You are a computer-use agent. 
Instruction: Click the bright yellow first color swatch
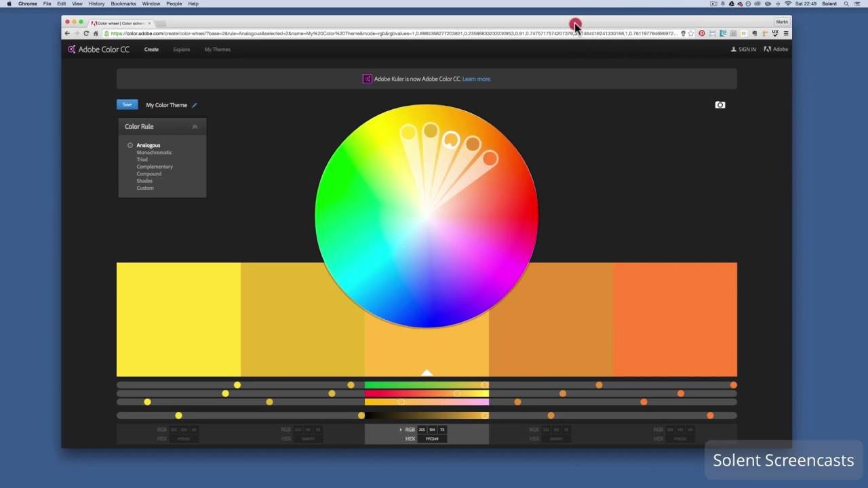coord(178,319)
